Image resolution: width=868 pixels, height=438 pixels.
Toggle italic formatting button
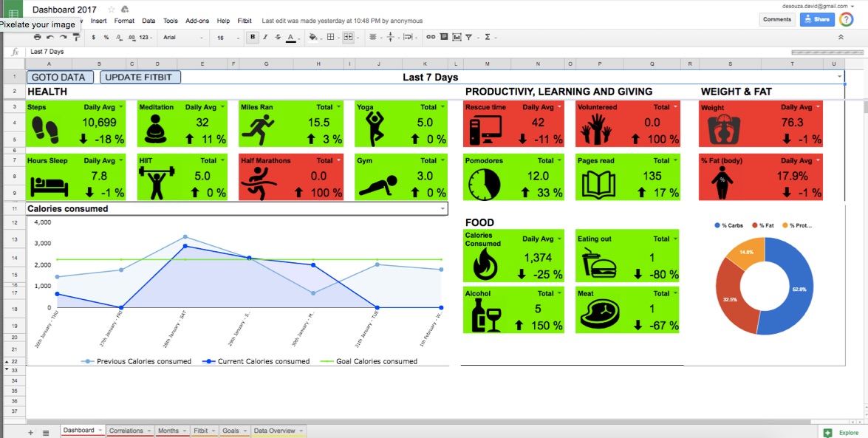tap(265, 37)
